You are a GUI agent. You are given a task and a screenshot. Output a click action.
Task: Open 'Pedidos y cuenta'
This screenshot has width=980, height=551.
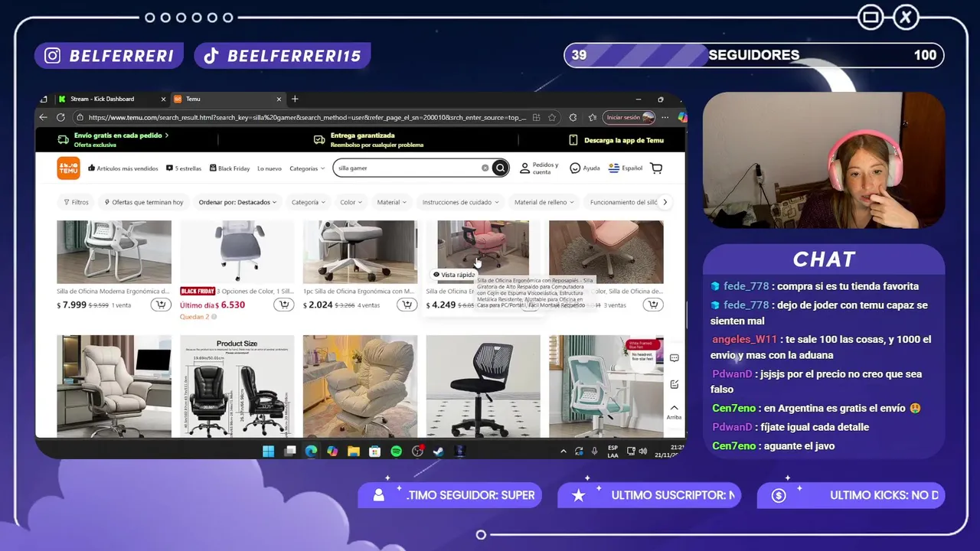click(x=540, y=168)
